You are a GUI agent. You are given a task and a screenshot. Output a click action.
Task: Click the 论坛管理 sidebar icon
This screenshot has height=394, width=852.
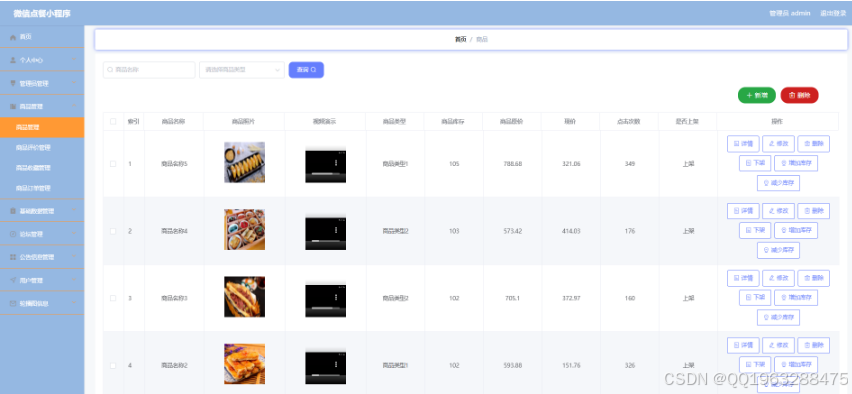(12, 234)
